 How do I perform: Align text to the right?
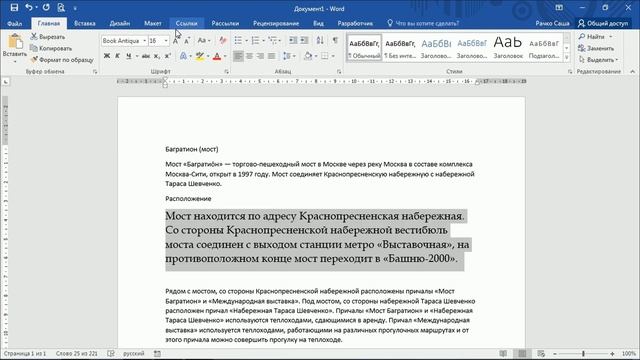(260, 56)
